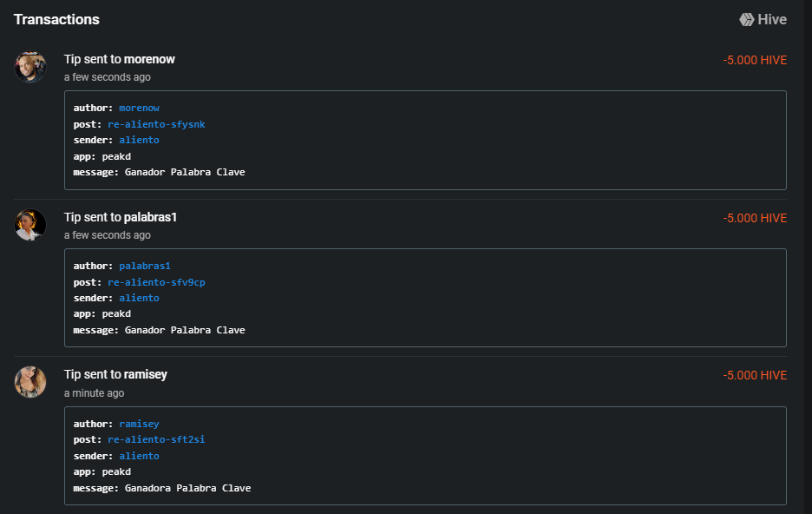The height and width of the screenshot is (514, 812).
Task: Open post link re-aliento-sfv9cp
Action: (x=156, y=282)
